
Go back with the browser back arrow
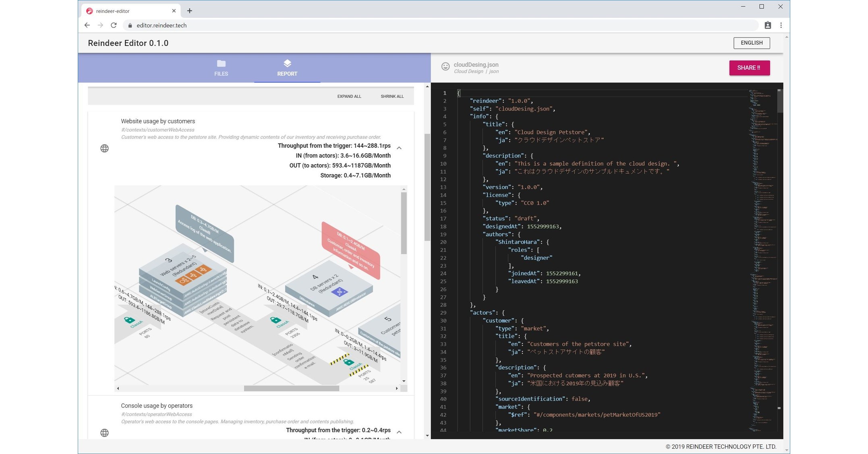click(87, 25)
